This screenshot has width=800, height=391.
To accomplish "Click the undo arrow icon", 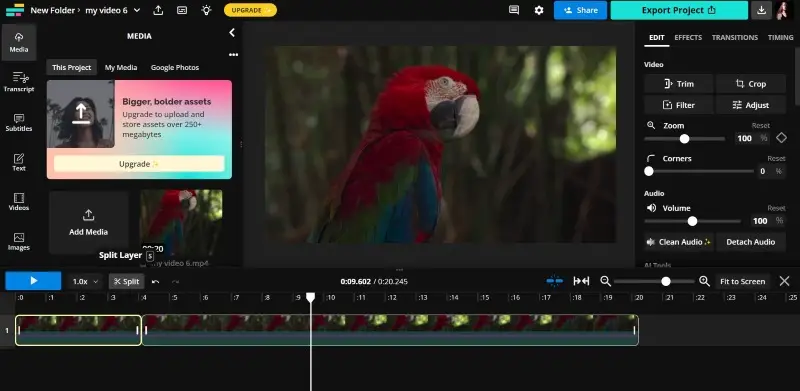I will [x=156, y=281].
